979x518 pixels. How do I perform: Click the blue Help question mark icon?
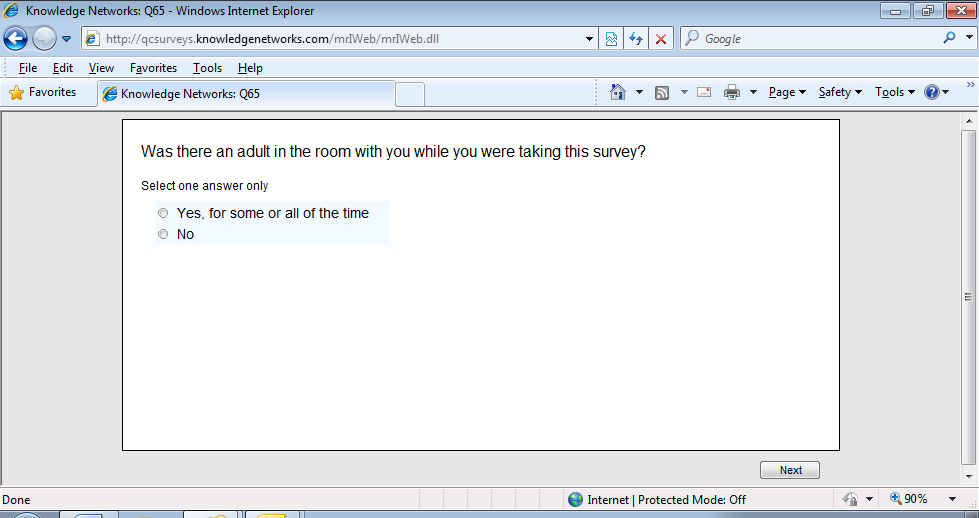pos(932,92)
